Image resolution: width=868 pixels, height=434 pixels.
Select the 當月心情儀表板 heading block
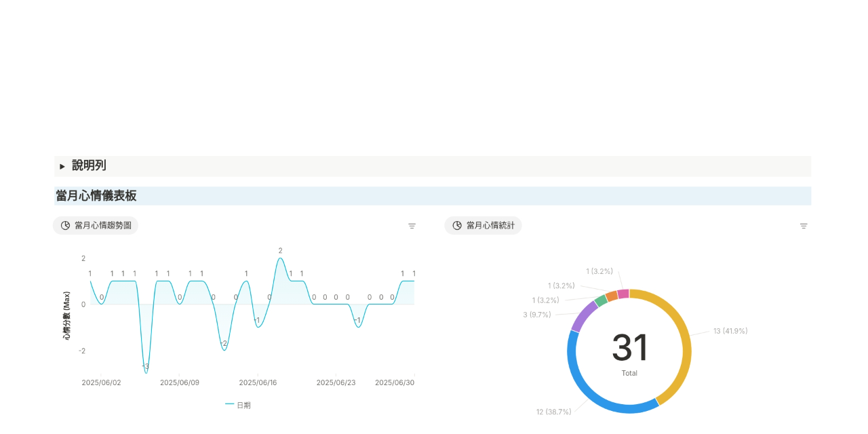point(96,196)
